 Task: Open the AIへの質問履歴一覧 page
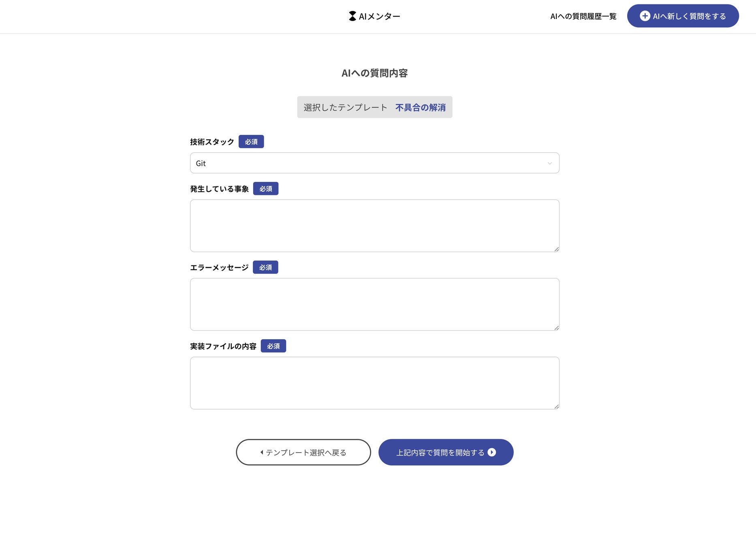(583, 16)
